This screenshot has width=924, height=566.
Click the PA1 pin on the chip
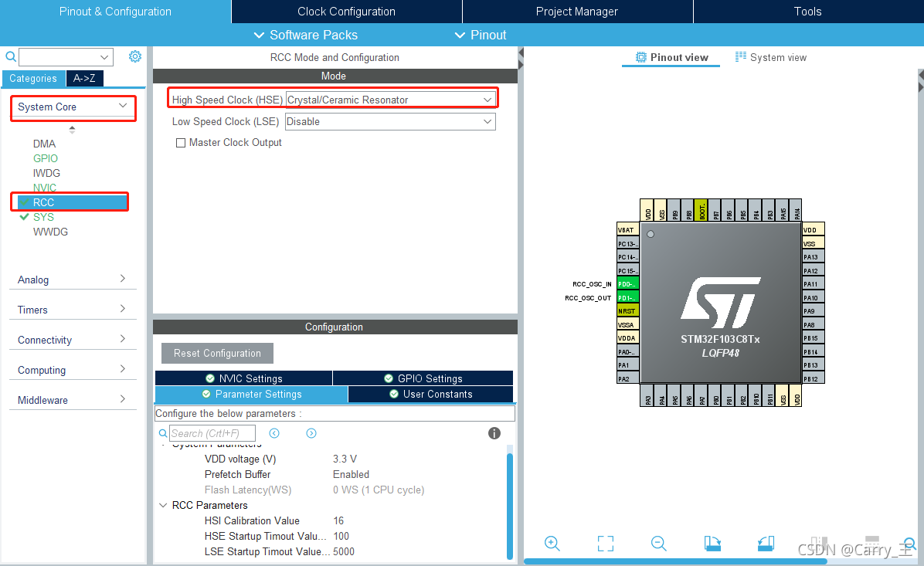(x=627, y=365)
